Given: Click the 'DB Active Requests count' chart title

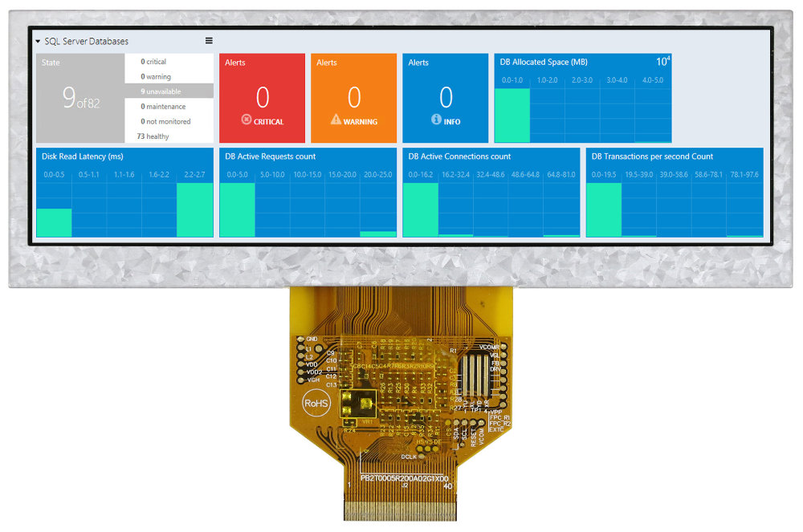Looking at the screenshot, I should tap(271, 156).
